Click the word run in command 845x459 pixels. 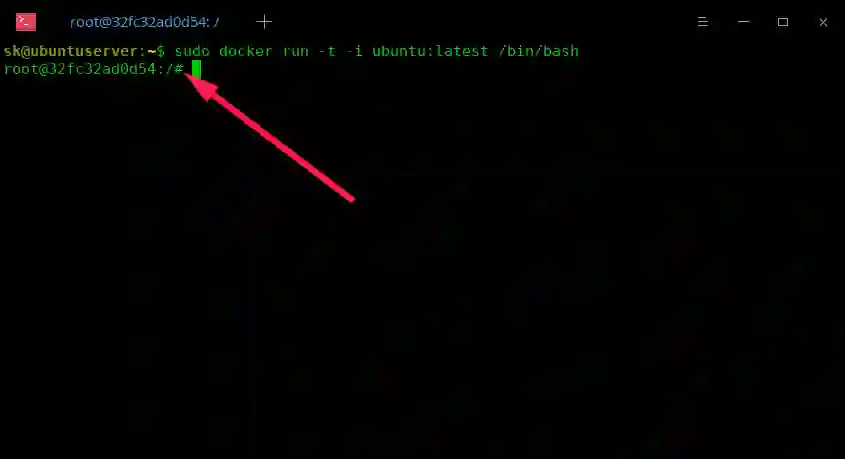tap(295, 52)
